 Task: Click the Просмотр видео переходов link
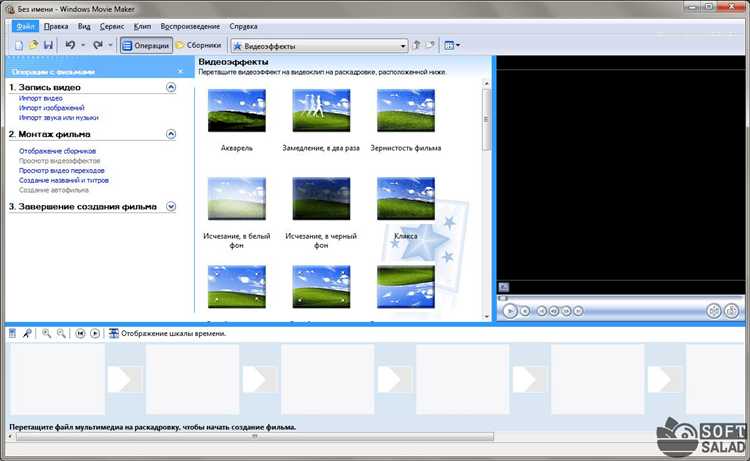point(62,171)
